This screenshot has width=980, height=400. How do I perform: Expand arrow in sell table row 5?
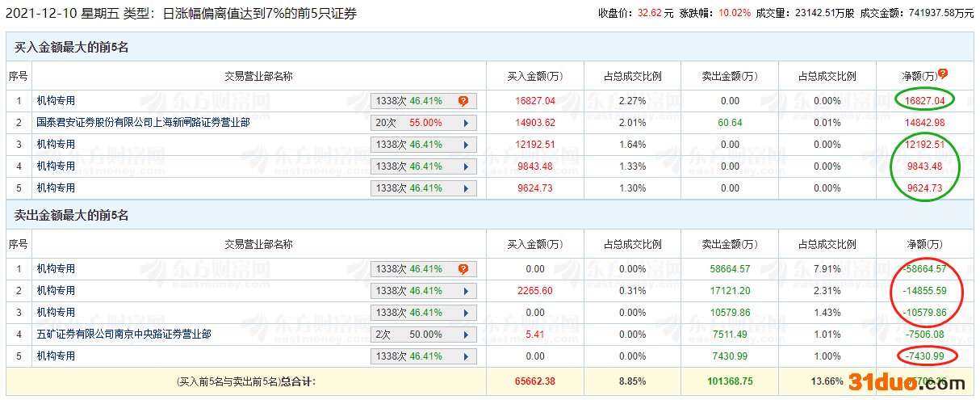pyautogui.click(x=466, y=356)
